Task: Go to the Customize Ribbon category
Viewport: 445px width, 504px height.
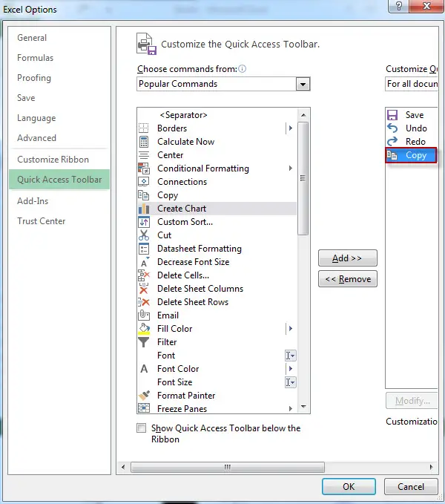Action: click(53, 160)
